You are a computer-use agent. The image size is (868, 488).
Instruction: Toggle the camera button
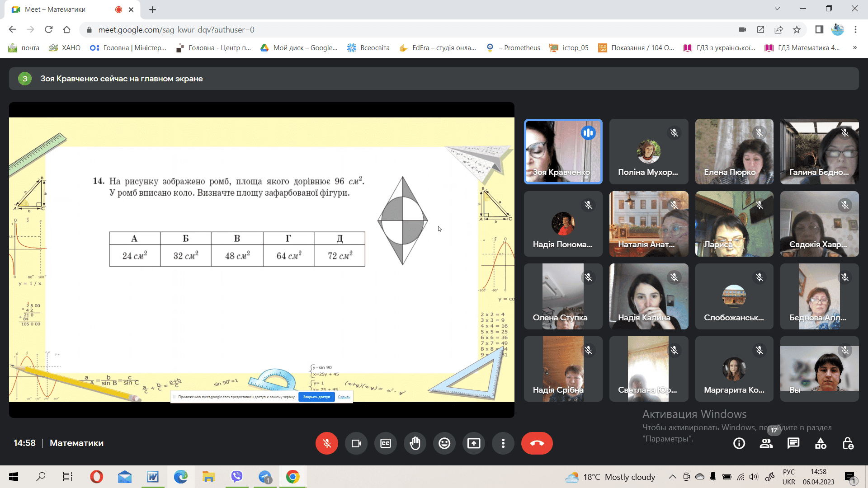coord(356,443)
